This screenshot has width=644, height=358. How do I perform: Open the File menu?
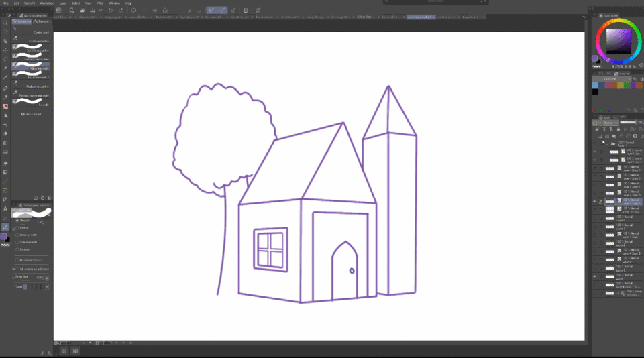[x=6, y=3]
